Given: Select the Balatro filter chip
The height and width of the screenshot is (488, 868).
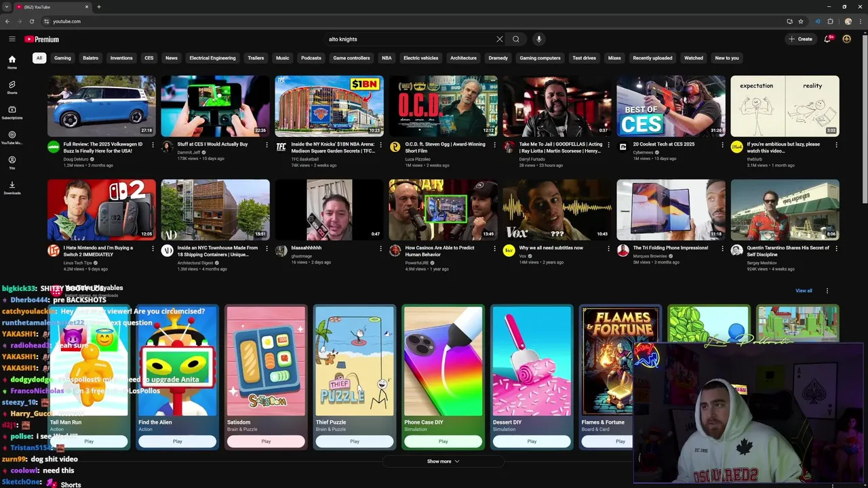Looking at the screenshot, I should point(91,58).
